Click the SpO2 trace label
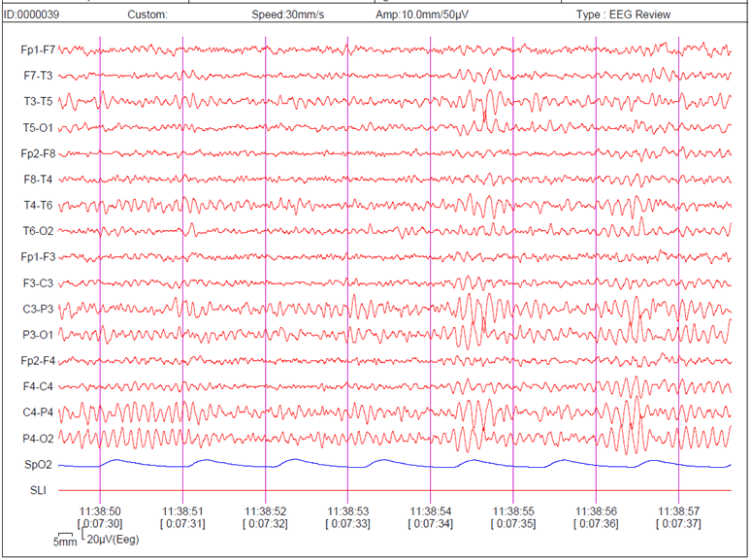 click(x=38, y=465)
